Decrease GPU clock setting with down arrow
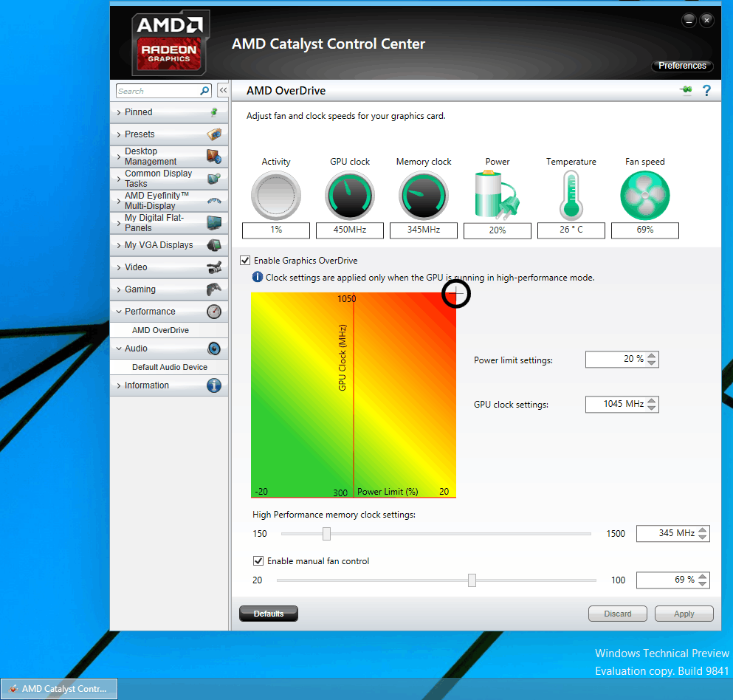This screenshot has height=700, width=733. click(652, 408)
